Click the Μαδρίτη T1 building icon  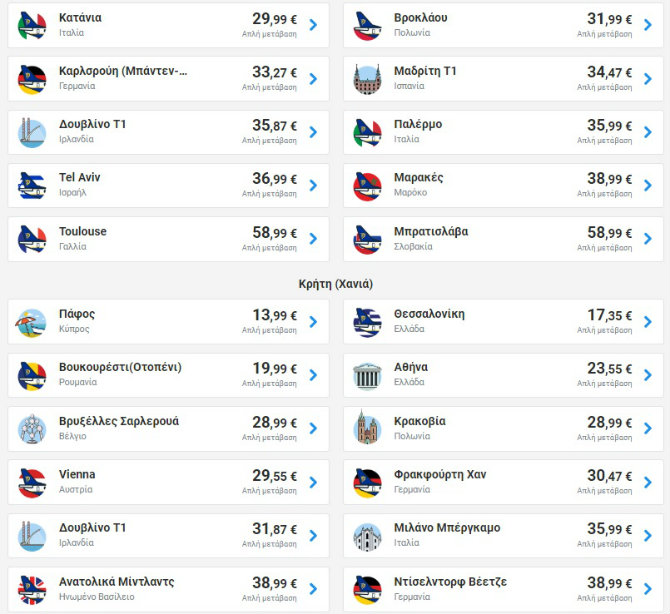point(368,79)
